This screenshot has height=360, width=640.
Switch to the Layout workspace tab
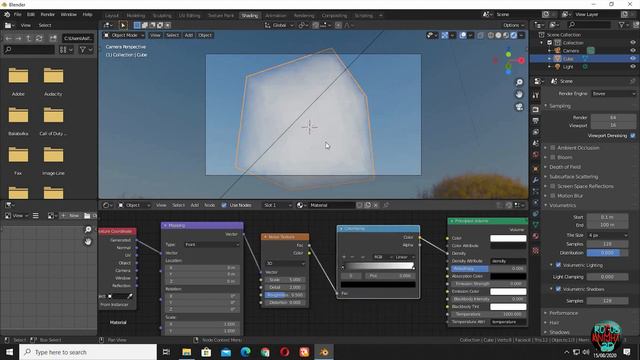click(111, 16)
